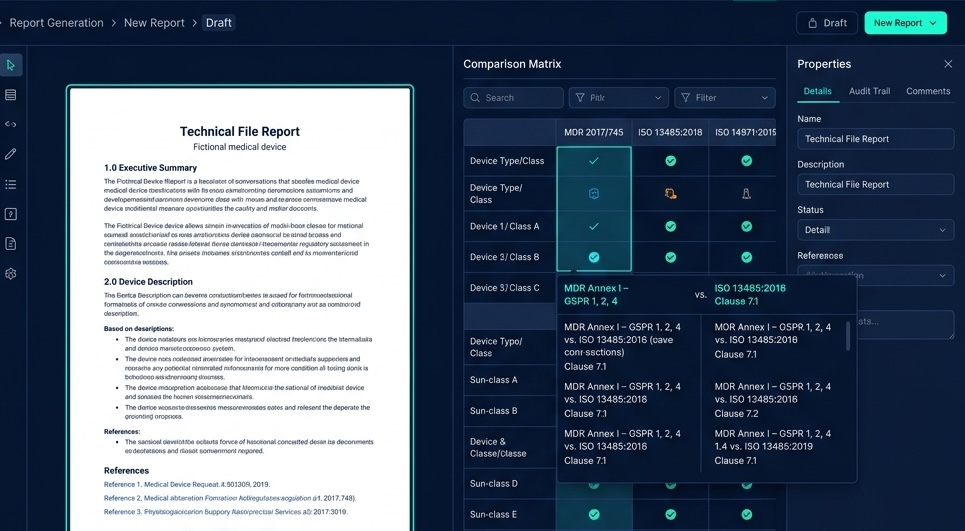The height and width of the screenshot is (531, 965).
Task: Switch to the Audit Trail tab
Action: click(x=869, y=91)
